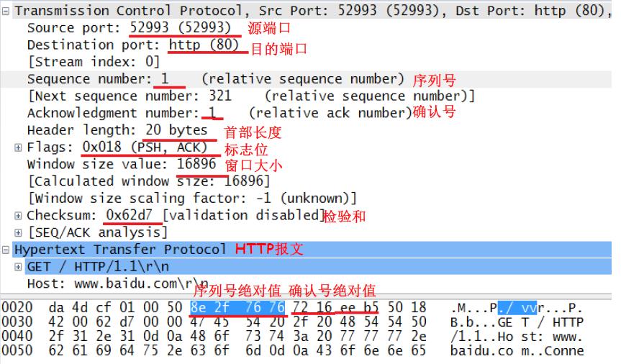Expand the GET / HTTP/1.1 line
This screenshot has height=364, width=621.
click(18, 267)
